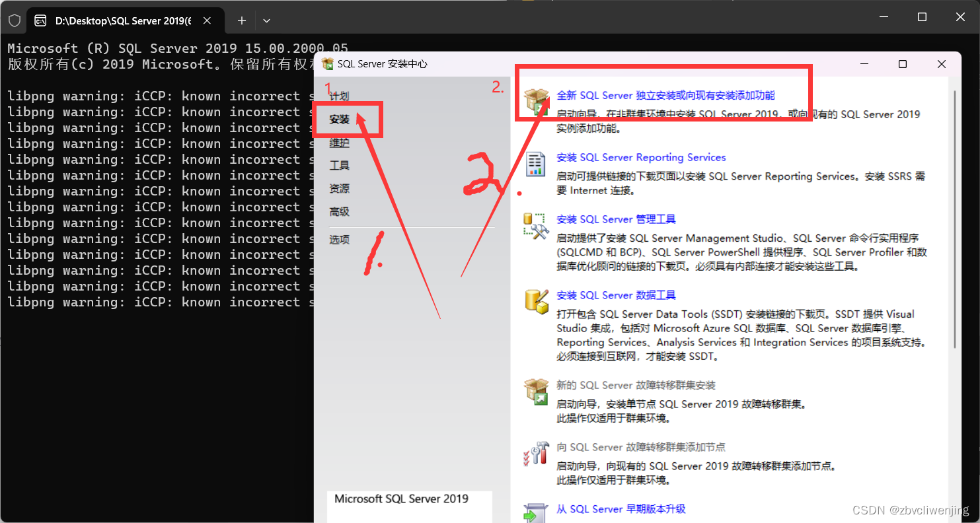Click the wrench-and-hammer icon beside 添加节点
This screenshot has width=980, height=523.
[537, 455]
